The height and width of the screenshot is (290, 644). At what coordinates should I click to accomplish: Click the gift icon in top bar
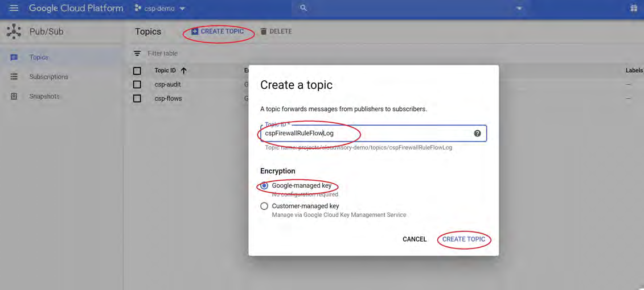(634, 8)
